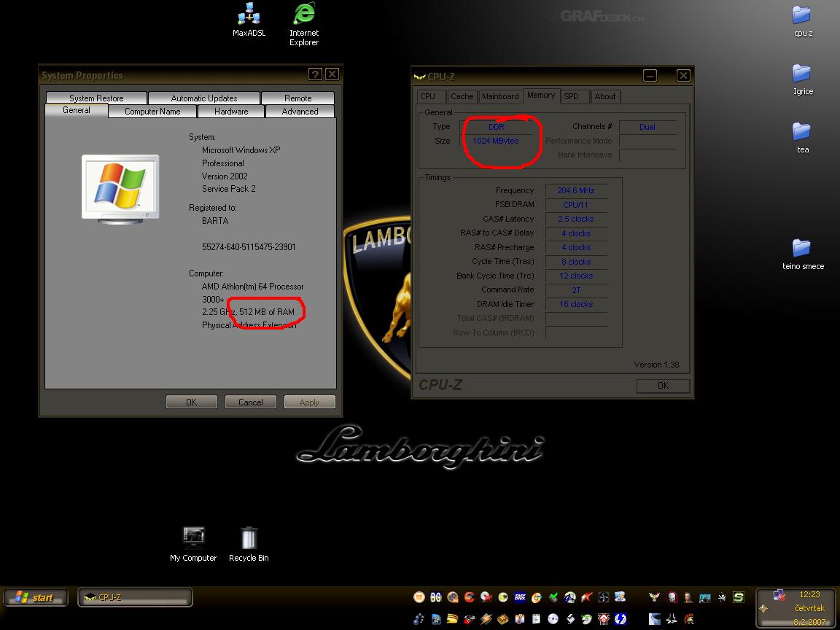Launch Internet Explorer from the desktop

click(303, 15)
